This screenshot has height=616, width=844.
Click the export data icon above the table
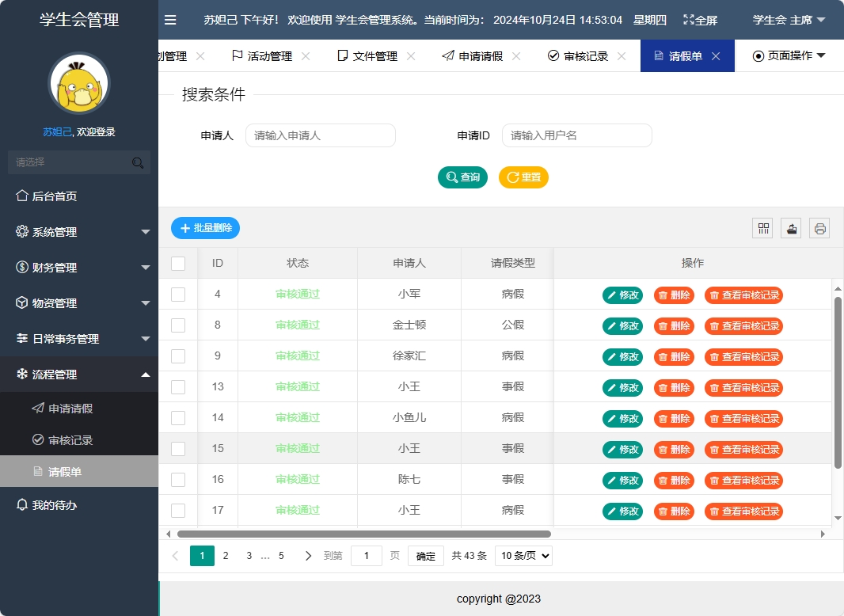point(790,228)
